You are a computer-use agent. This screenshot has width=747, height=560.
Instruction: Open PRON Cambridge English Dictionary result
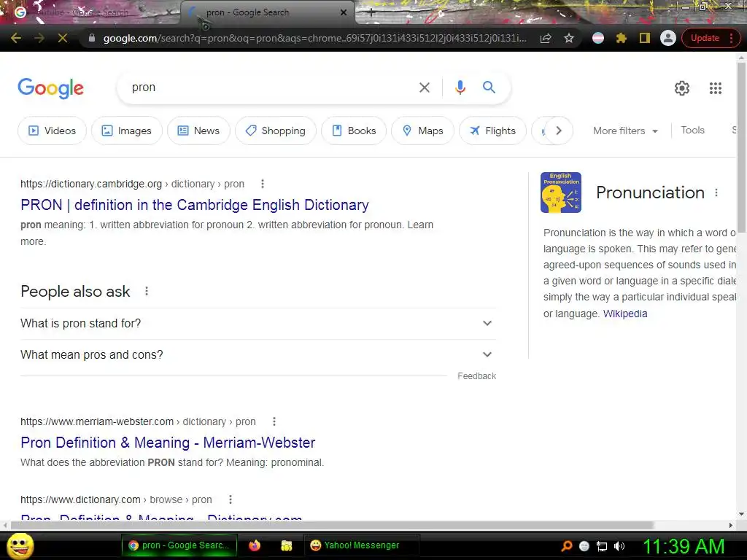pyautogui.click(x=194, y=205)
